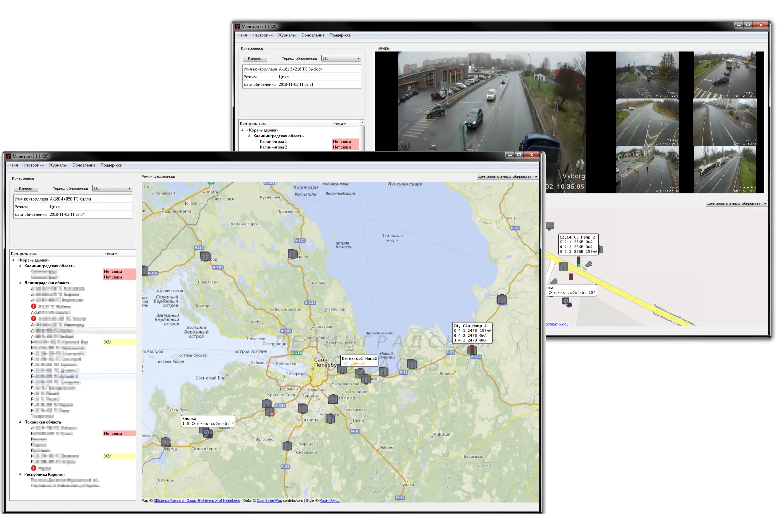Image resolution: width=777 pixels, height=532 pixels.
Task: Click the push-button icon below Счетчик событий: 154
Action: pos(567,302)
